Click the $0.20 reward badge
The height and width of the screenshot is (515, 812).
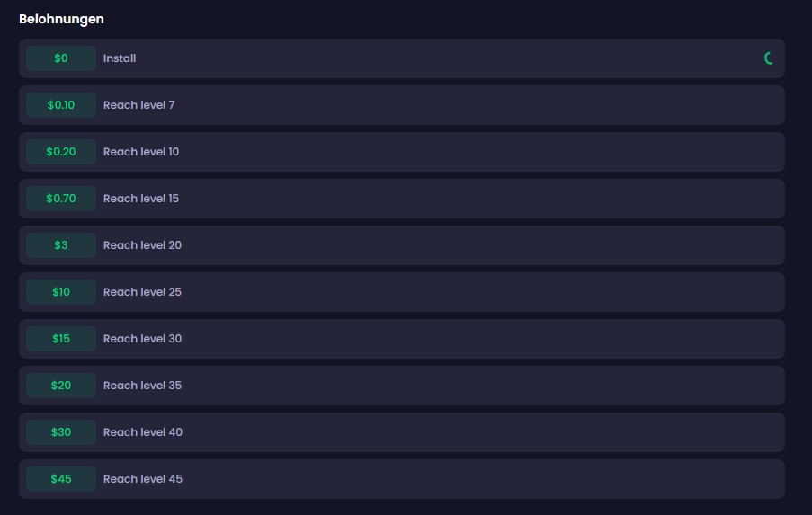click(61, 152)
